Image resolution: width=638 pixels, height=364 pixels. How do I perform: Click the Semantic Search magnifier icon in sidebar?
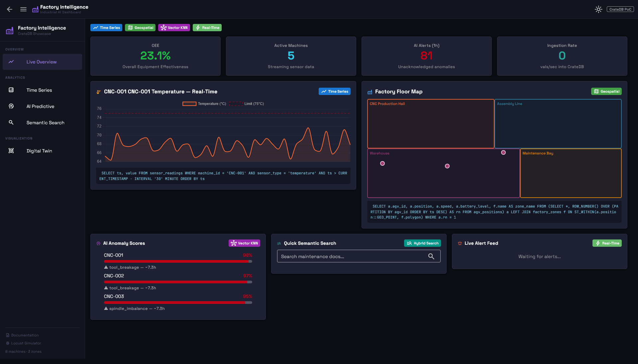11,123
